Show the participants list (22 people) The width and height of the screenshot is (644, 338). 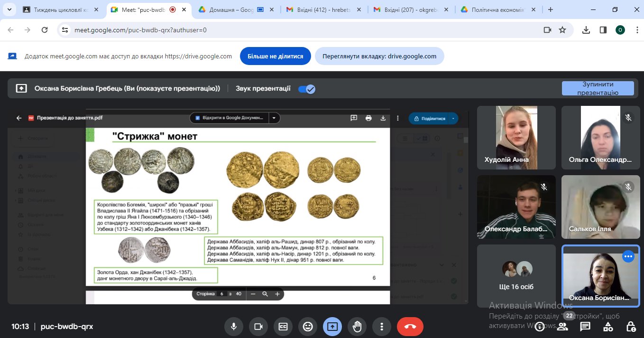pyautogui.click(x=562, y=327)
